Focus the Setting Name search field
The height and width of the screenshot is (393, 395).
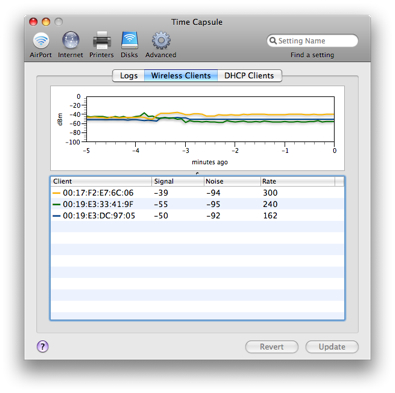pos(312,41)
